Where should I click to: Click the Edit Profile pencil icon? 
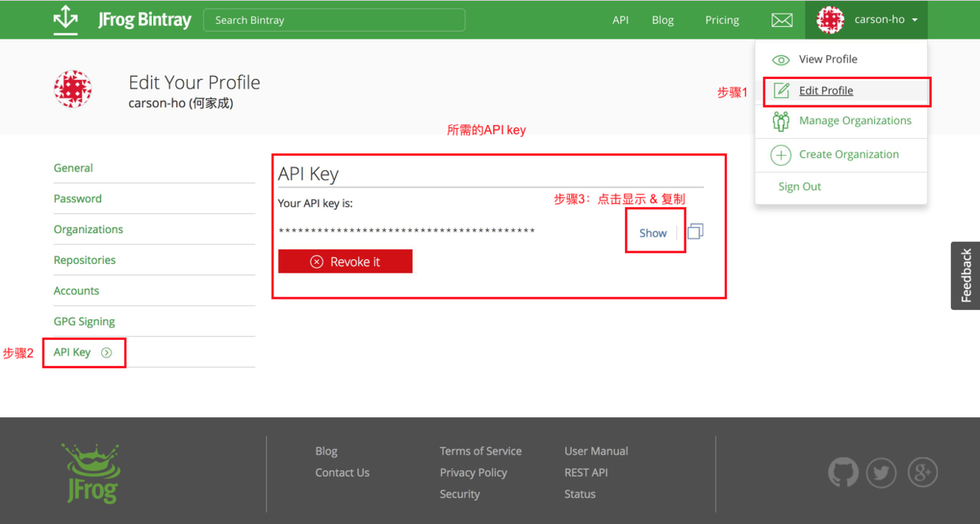coord(781,90)
